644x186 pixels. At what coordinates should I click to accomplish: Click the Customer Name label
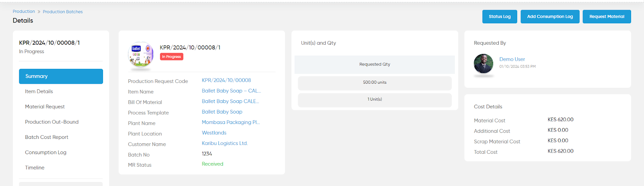pos(147,144)
